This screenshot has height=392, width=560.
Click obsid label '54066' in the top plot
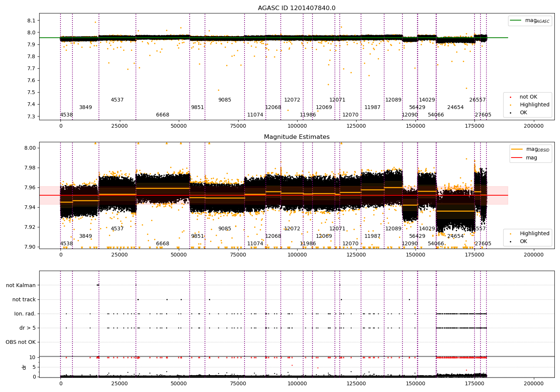coord(436,115)
